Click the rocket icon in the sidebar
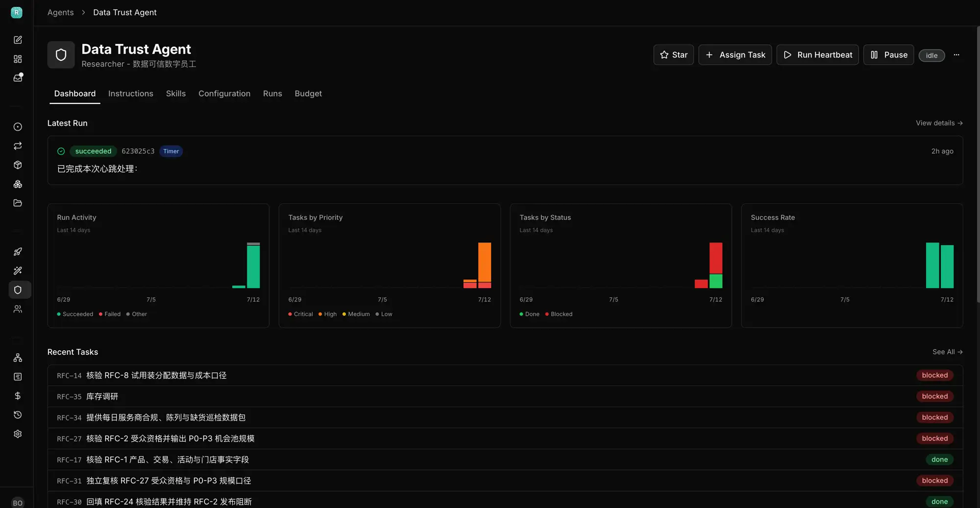This screenshot has height=508, width=980. (x=18, y=252)
